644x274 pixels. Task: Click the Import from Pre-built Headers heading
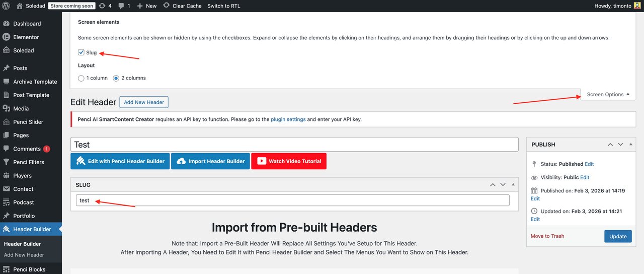coord(294,227)
